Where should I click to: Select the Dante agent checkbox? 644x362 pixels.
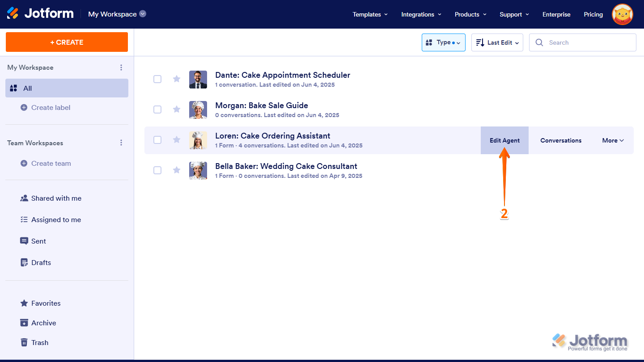tap(157, 79)
